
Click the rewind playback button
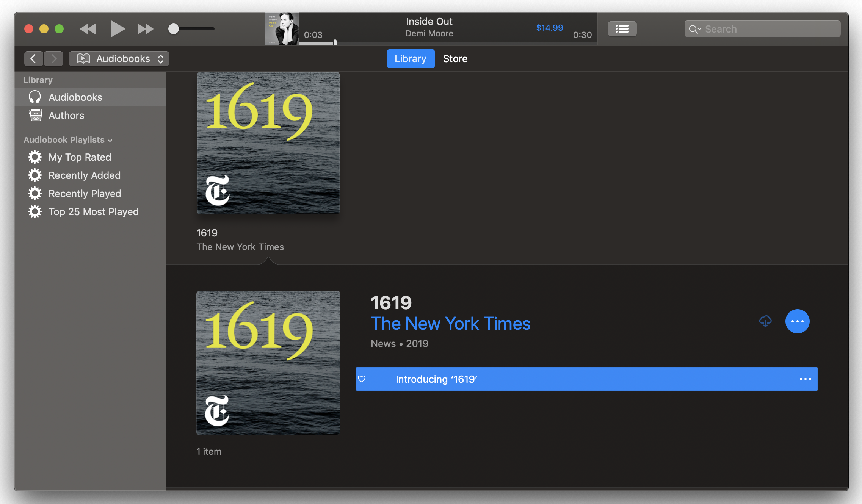tap(88, 29)
